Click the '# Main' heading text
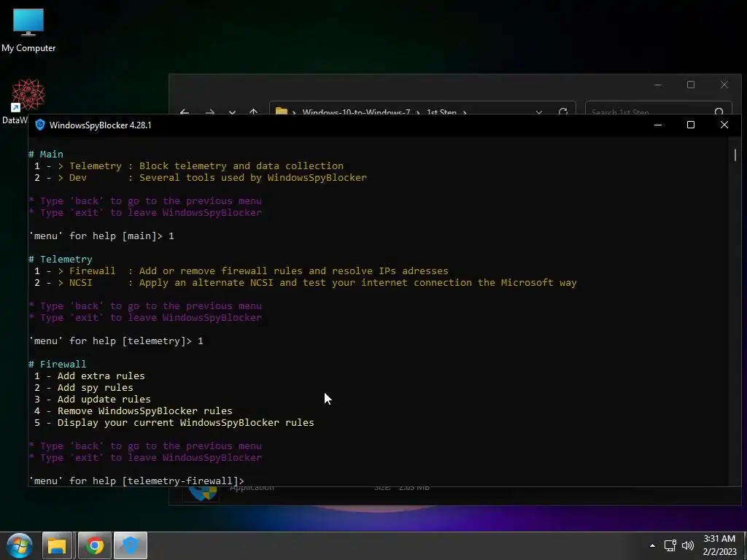Viewport: 747px width, 560px height. click(x=46, y=155)
